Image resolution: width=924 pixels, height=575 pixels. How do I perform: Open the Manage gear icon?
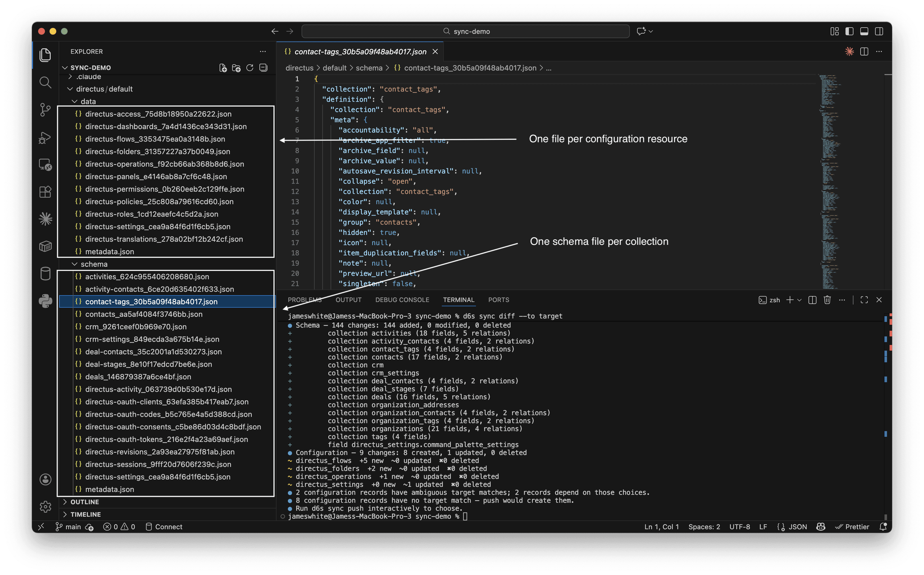45,506
